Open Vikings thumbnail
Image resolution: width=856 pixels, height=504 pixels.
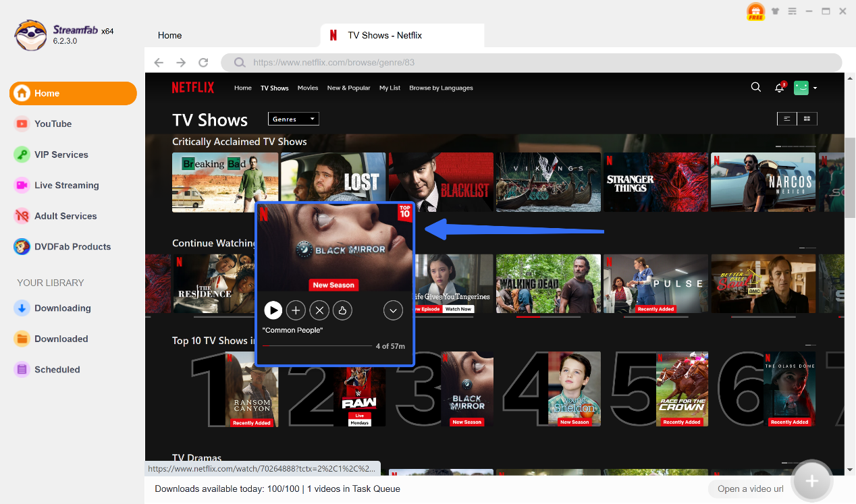(x=548, y=182)
